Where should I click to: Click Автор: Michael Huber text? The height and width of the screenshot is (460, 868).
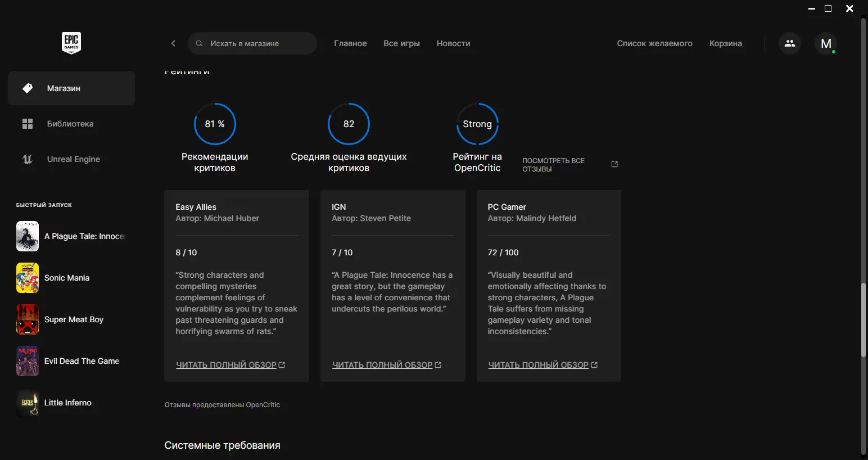(217, 218)
